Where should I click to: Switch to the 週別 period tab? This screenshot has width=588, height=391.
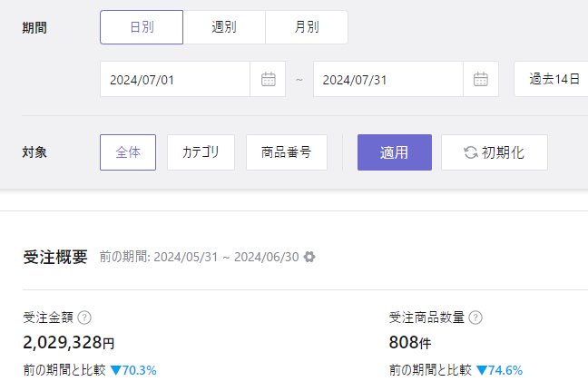224,27
